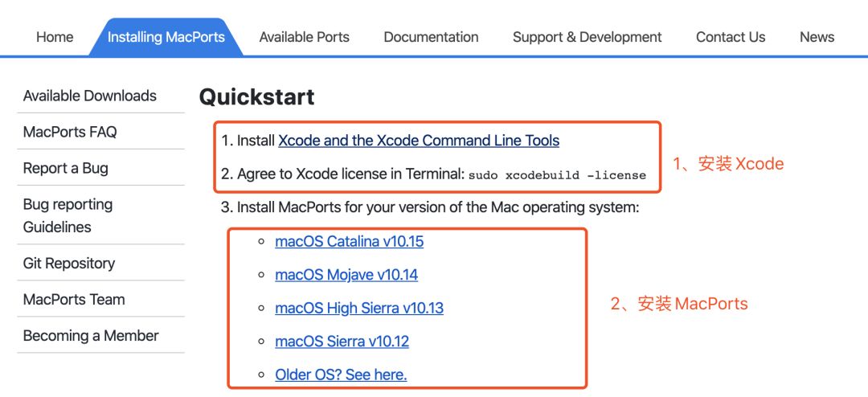Open macOS Sierra v10.12 download link
868x397 pixels.
[342, 341]
